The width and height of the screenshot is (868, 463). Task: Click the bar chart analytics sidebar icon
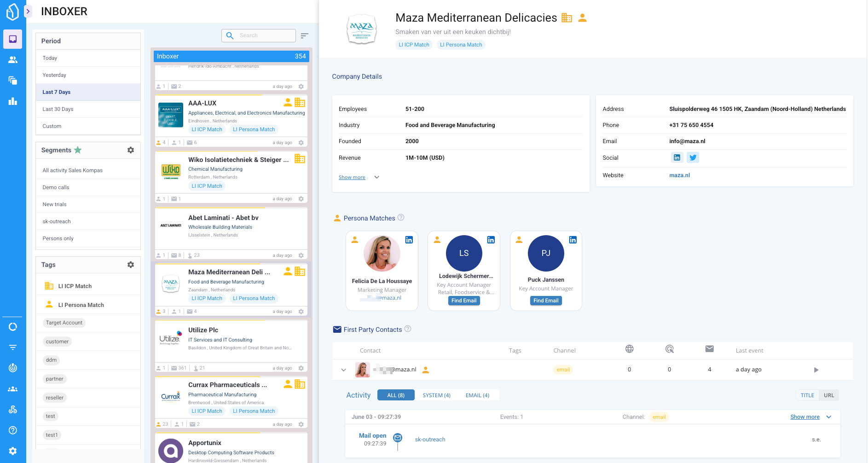pyautogui.click(x=13, y=101)
